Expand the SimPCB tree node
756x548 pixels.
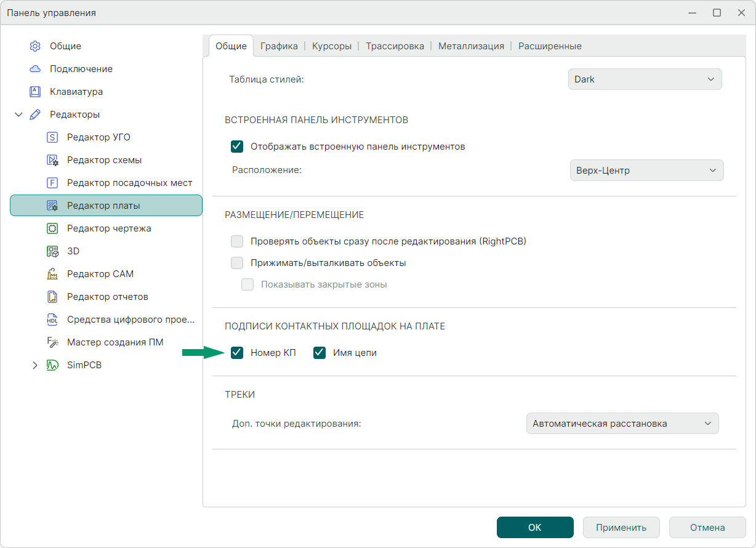pos(35,365)
